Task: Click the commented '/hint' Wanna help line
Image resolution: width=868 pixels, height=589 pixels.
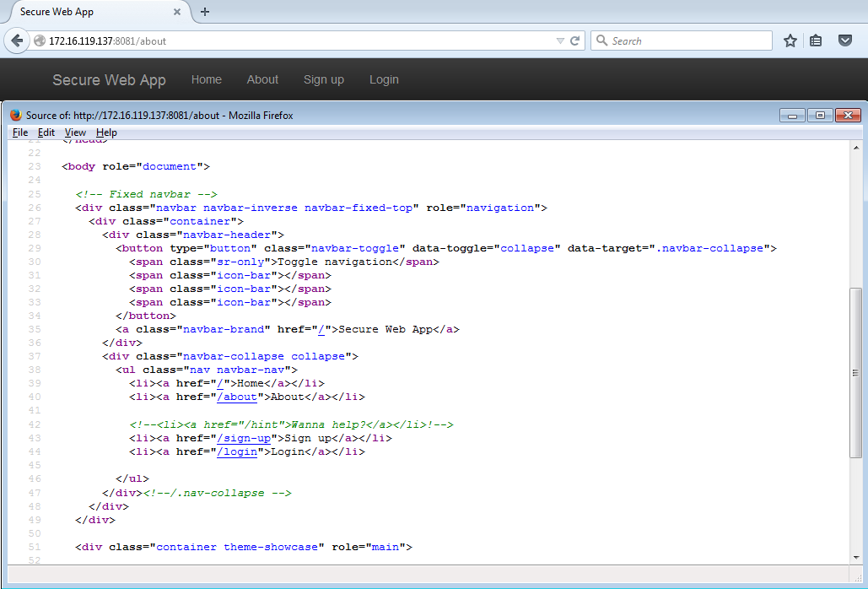Action: (292, 424)
